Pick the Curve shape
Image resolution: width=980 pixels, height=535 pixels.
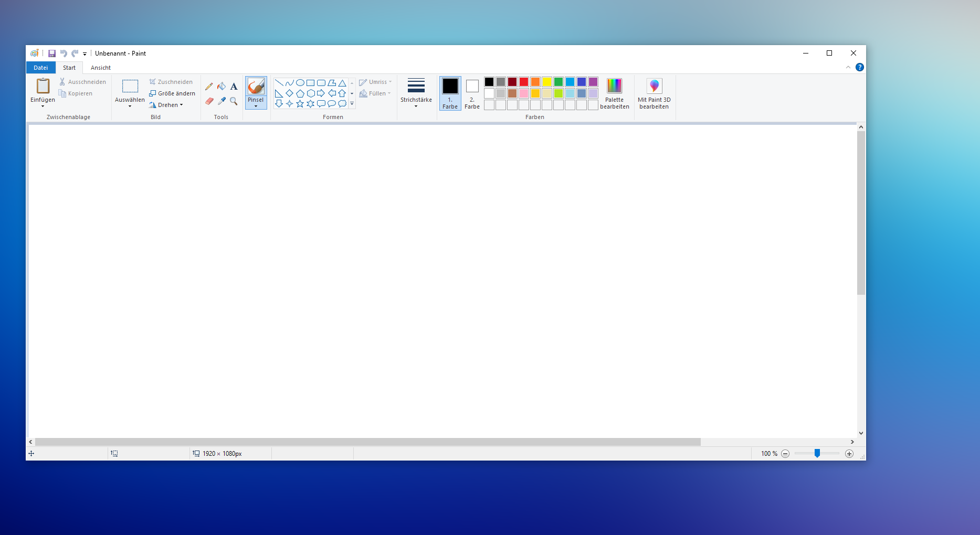(x=289, y=83)
